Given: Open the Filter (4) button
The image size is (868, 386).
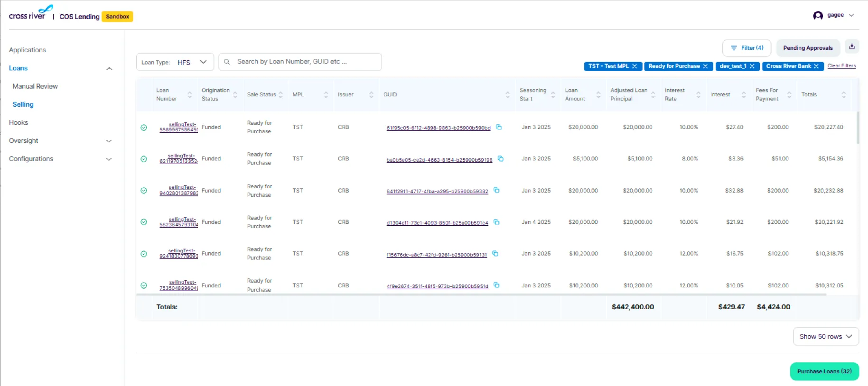Looking at the screenshot, I should [x=747, y=48].
